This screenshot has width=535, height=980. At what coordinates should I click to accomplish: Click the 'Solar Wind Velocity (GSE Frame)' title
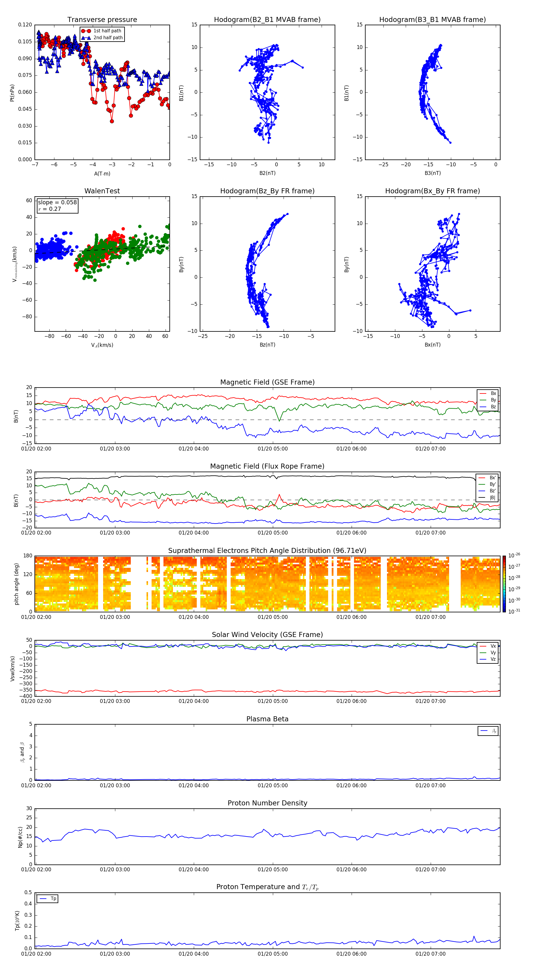(267, 635)
